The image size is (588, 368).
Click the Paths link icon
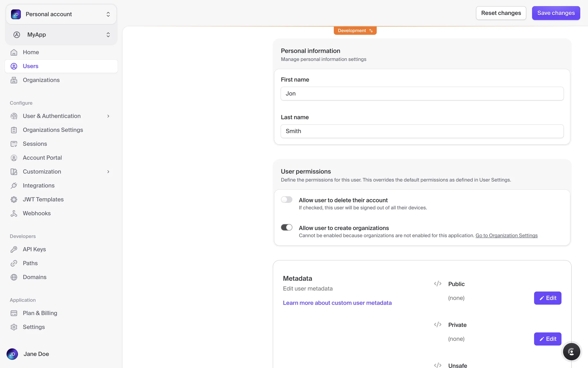(x=14, y=263)
